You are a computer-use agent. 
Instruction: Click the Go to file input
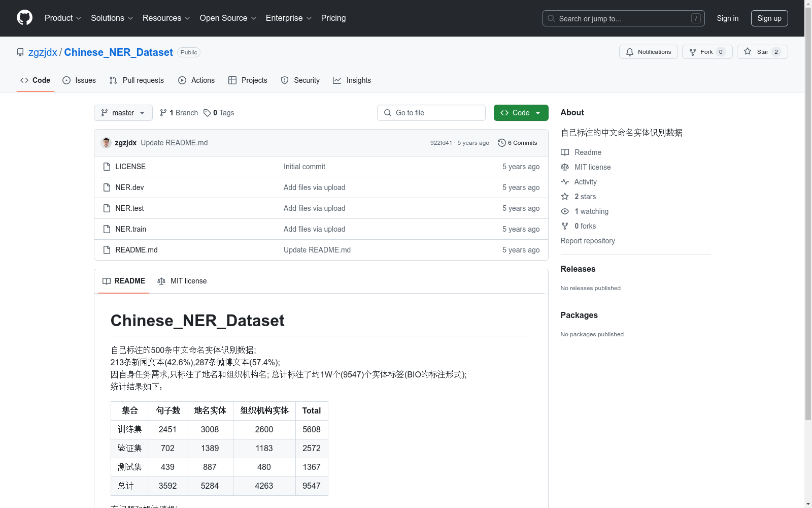pyautogui.click(x=431, y=113)
